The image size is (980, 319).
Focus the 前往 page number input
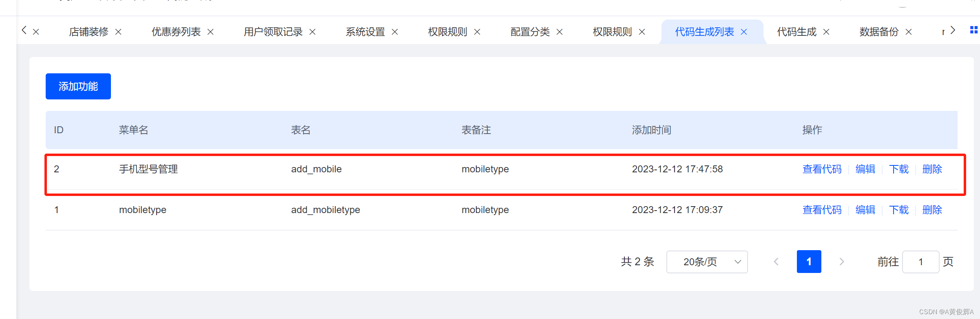[x=920, y=262]
